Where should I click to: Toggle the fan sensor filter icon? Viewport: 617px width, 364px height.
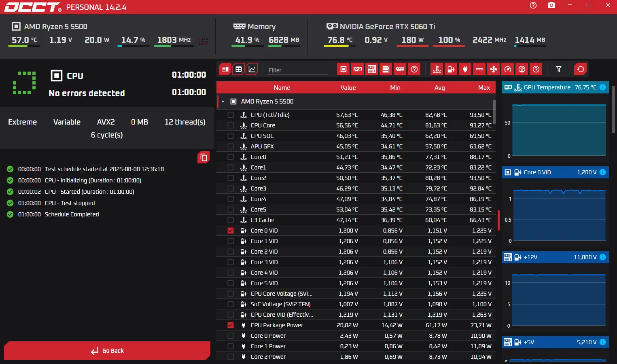pyautogui.click(x=494, y=69)
